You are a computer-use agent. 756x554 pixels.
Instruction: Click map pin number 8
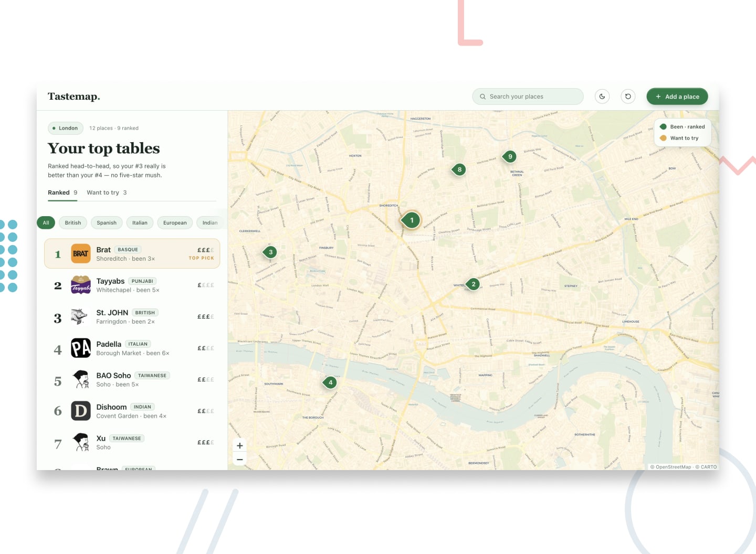click(459, 169)
